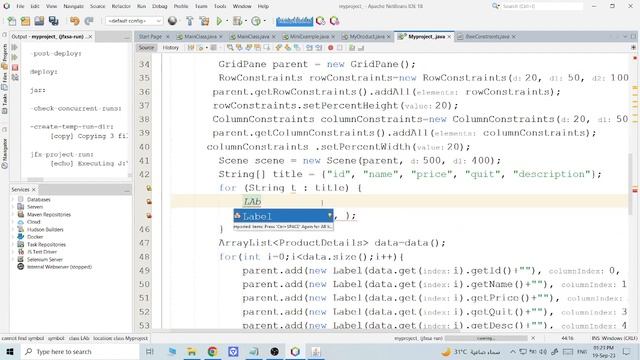
Task: Open the Refactor menu
Action: [x=121, y=7]
